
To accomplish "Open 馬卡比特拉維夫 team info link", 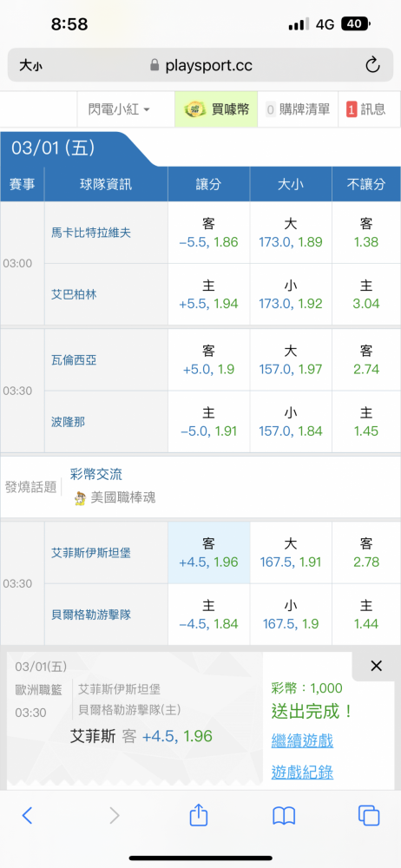I will [91, 233].
